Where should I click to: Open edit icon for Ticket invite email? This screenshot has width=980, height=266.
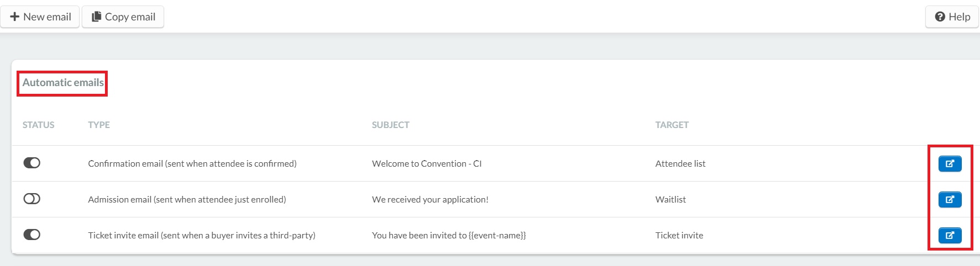(950, 235)
